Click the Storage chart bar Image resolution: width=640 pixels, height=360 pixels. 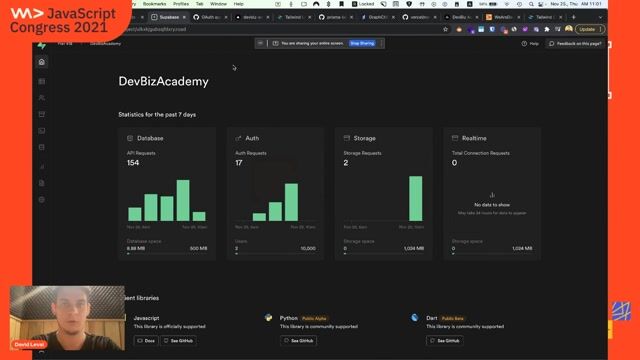(x=416, y=198)
